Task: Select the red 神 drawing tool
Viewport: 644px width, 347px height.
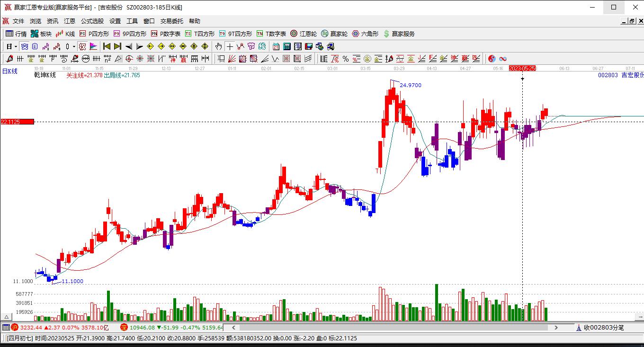Action: coord(173,59)
